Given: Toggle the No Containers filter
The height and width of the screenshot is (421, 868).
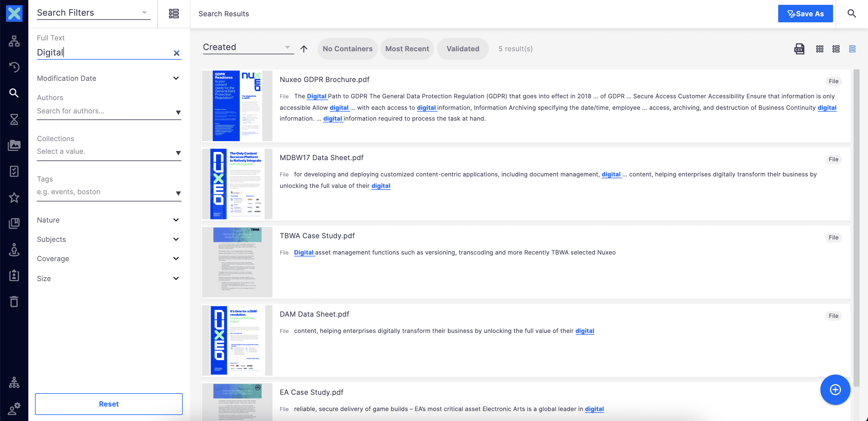Looking at the screenshot, I should (x=348, y=49).
